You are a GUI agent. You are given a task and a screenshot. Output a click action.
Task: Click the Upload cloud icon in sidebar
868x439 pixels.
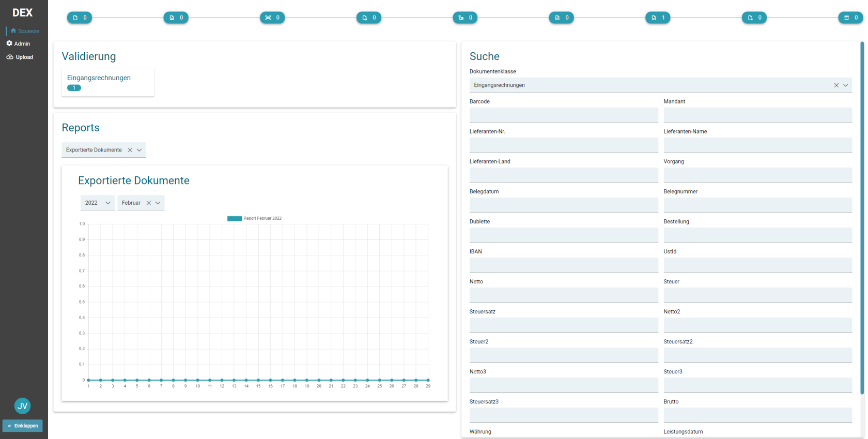(10, 57)
